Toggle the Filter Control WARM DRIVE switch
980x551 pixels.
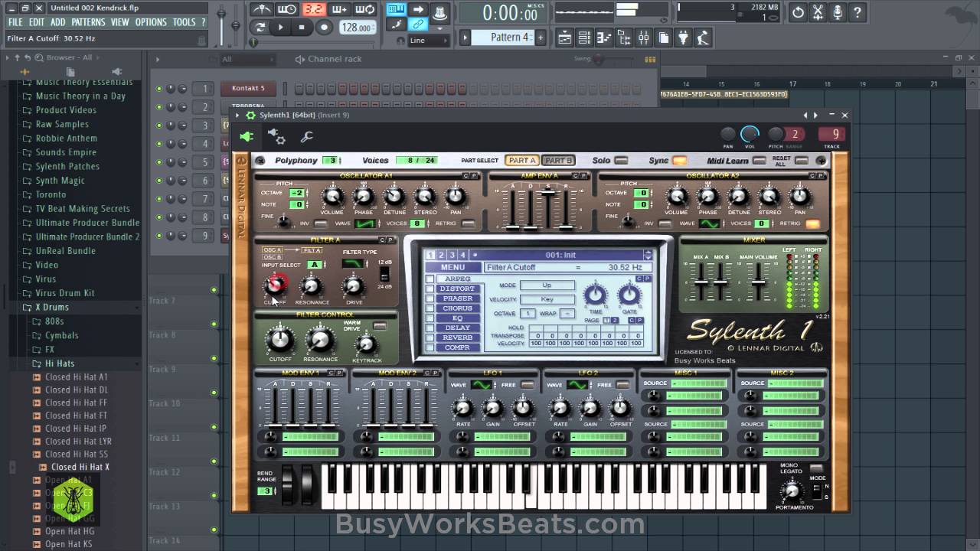[x=380, y=326]
